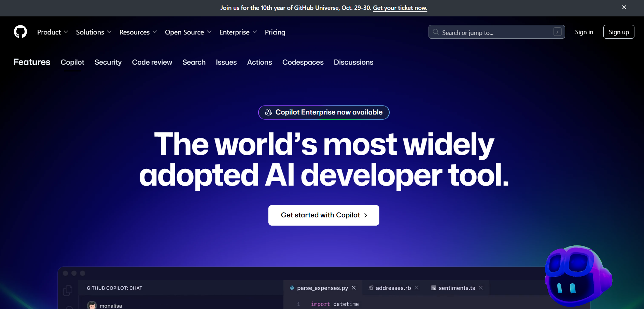The image size is (644, 309).
Task: Click the GitHub Octocat logo
Action: pos(20,32)
